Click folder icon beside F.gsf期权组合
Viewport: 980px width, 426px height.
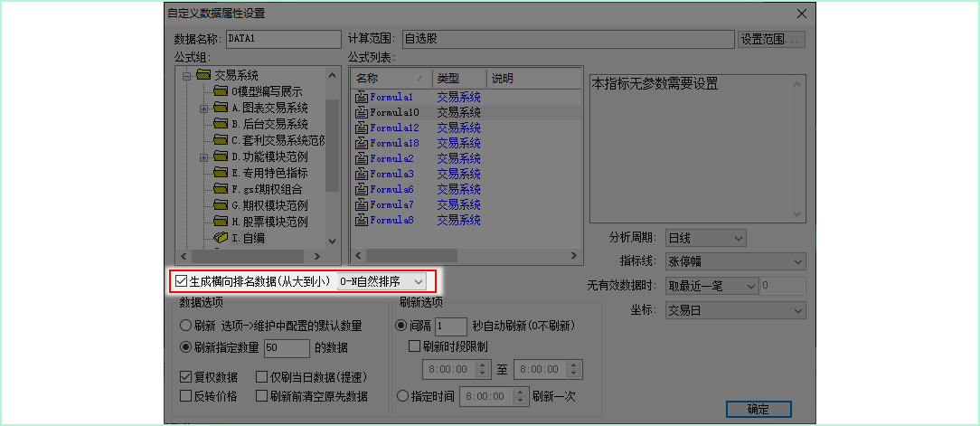click(x=220, y=189)
